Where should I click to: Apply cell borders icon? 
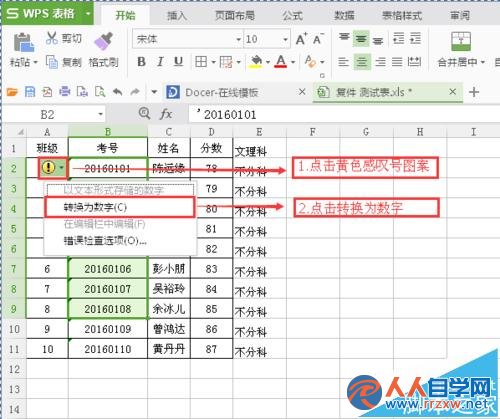201,62
